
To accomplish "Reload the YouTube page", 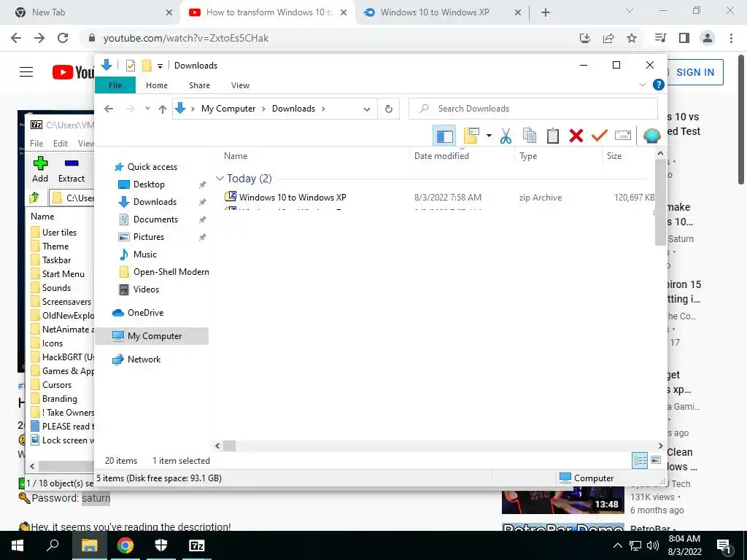I will [x=63, y=38].
